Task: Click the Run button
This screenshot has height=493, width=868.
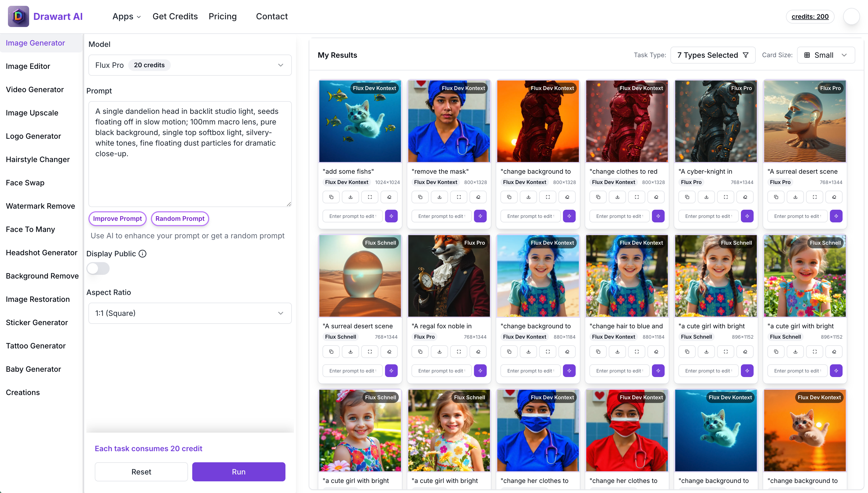Action: pyautogui.click(x=239, y=472)
